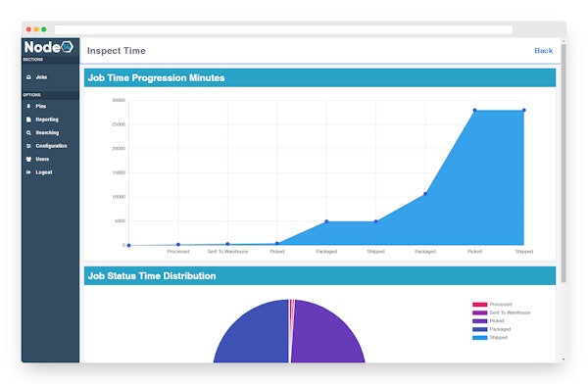The height and width of the screenshot is (384, 588).
Task: Toggle Sent To Warehouse legend entry
Action: (x=502, y=312)
